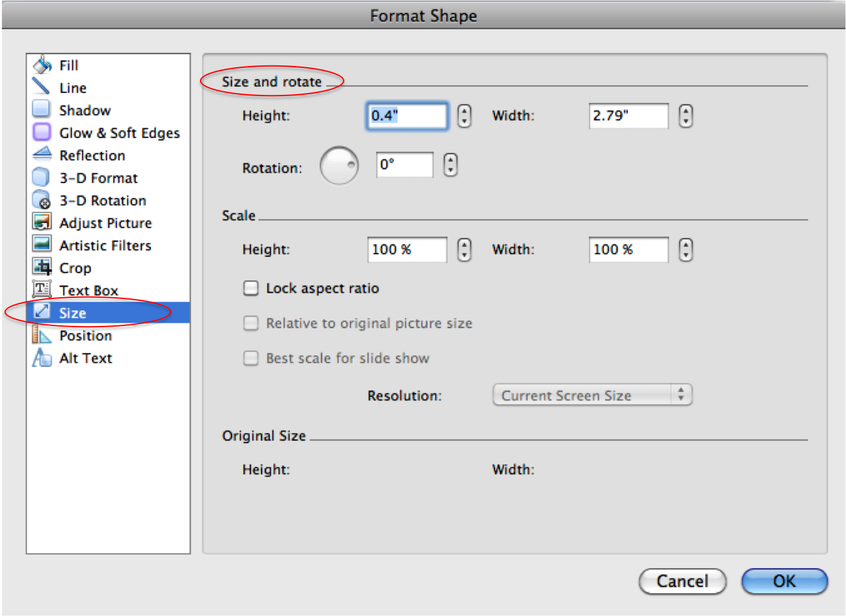This screenshot has height=616, width=846.
Task: Toggle Relative to original picture size
Action: coord(251,323)
